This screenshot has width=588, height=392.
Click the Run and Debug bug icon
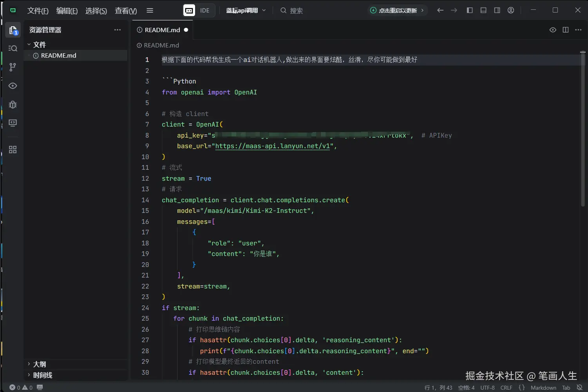[x=13, y=105]
